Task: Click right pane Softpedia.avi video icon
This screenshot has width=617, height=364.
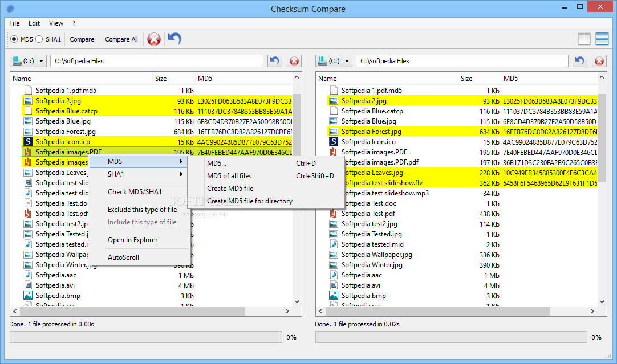Action: coord(333,285)
